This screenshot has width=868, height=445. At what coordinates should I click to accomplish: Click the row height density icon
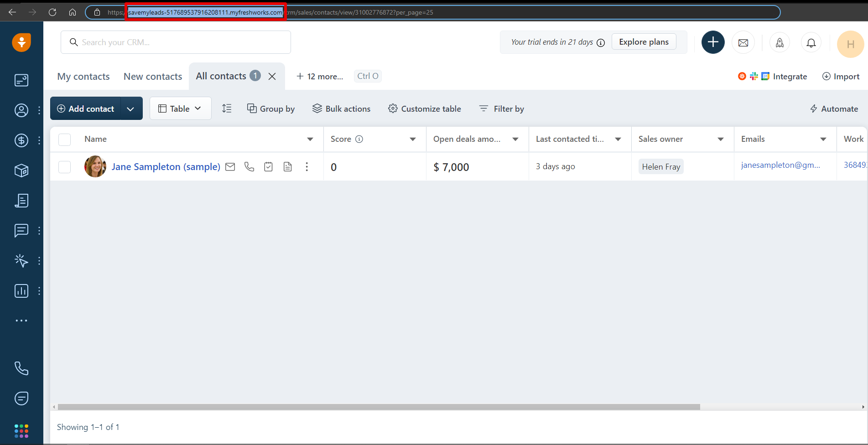pyautogui.click(x=227, y=109)
